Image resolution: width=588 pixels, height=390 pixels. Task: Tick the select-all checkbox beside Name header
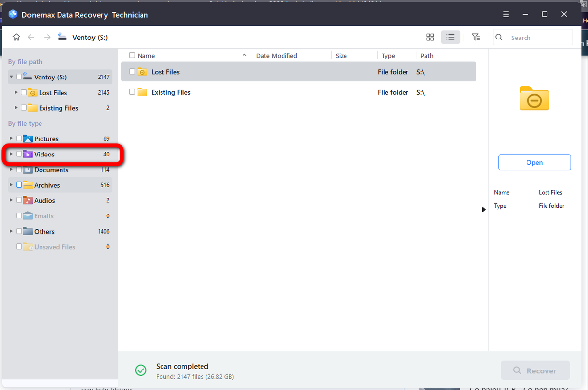coord(132,56)
